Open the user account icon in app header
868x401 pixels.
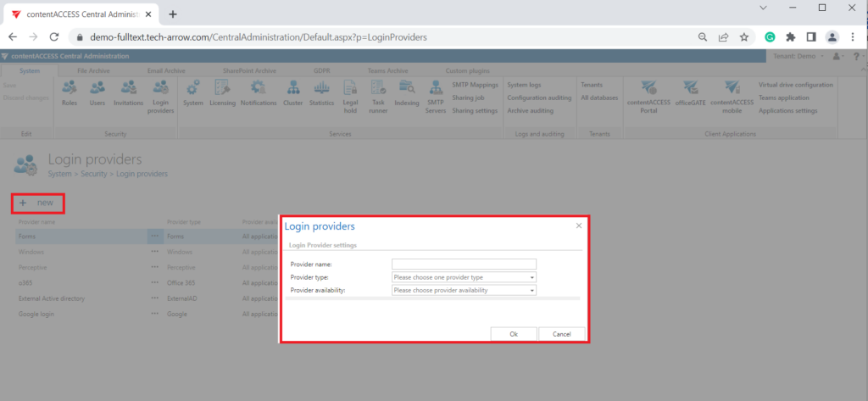coord(838,57)
